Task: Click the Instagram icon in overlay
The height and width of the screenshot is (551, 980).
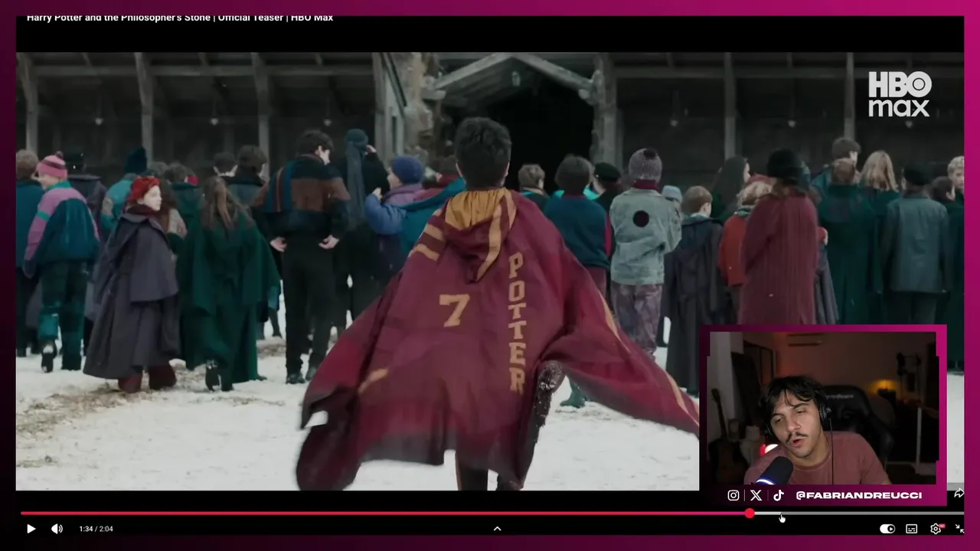Action: click(x=733, y=495)
